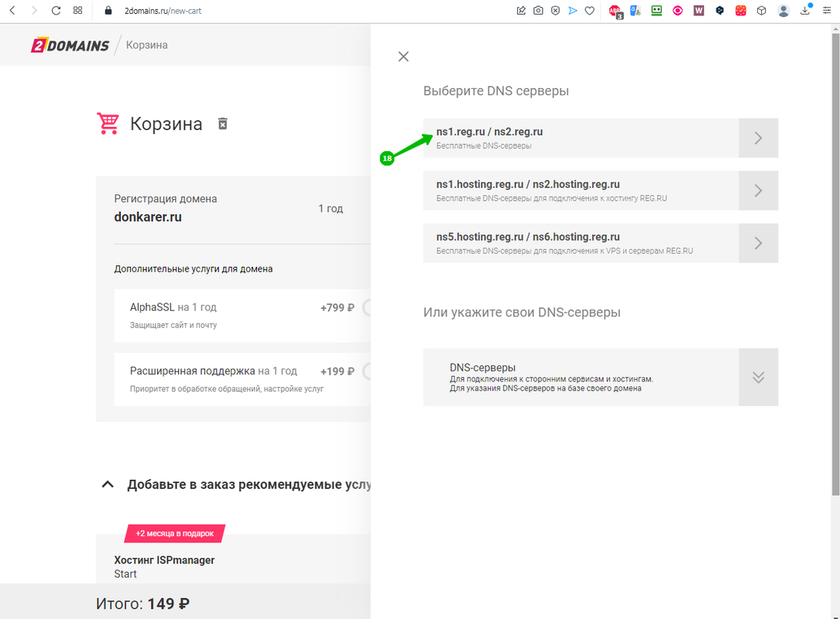Empty the cart with the trash icon
Viewport: 840px width, 619px height.
point(223,124)
